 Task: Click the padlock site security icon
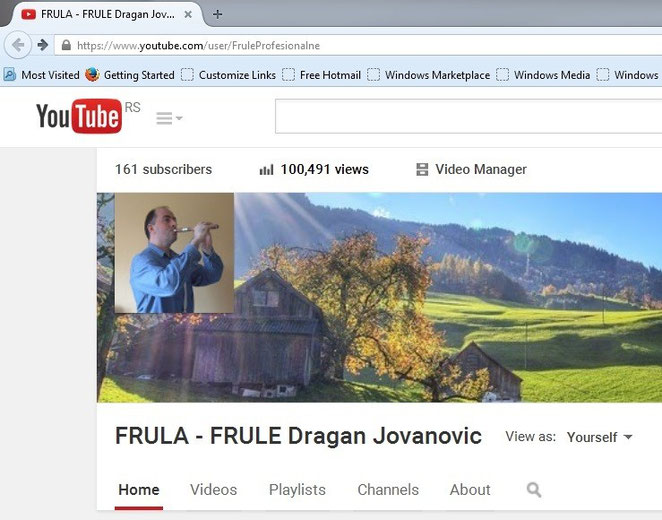coord(66,45)
